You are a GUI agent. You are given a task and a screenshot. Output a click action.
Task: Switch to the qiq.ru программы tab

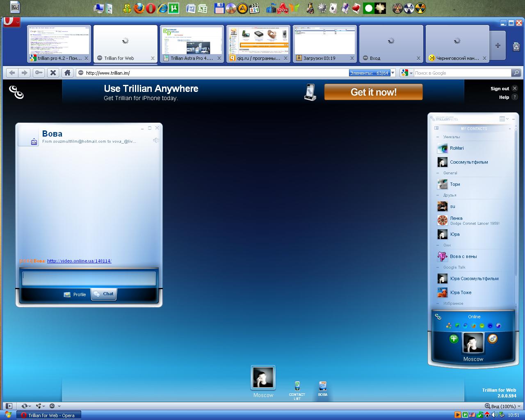click(258, 44)
